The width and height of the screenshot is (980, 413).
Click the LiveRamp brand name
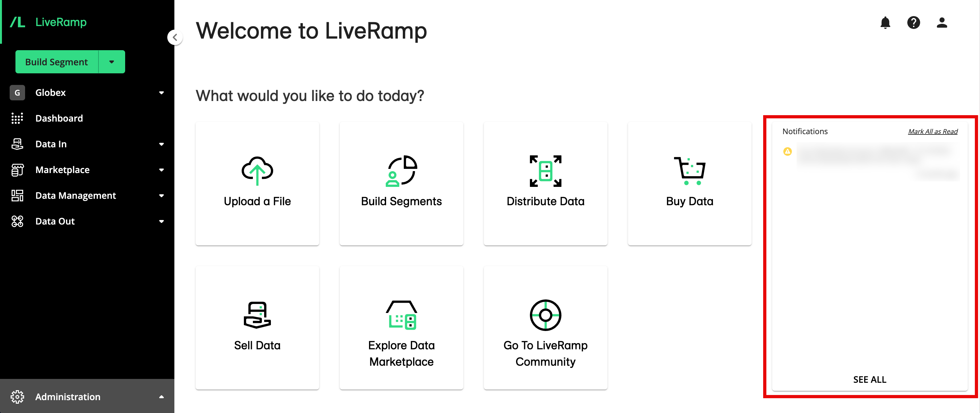[x=61, y=22]
